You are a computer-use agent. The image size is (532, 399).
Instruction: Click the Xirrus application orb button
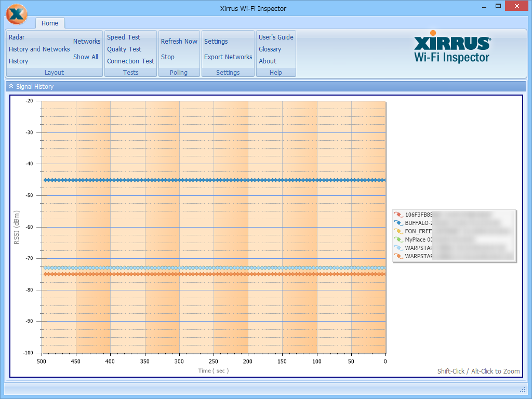pyautogui.click(x=17, y=14)
